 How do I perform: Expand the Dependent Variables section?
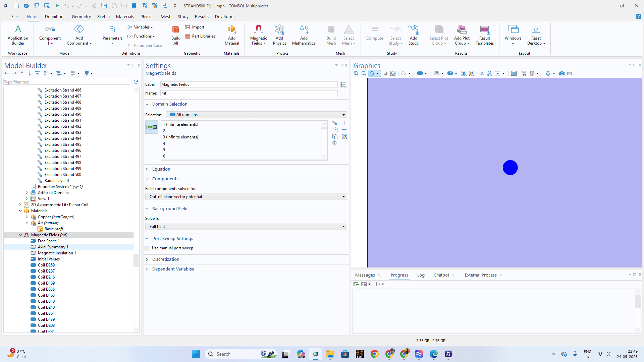tap(147, 269)
